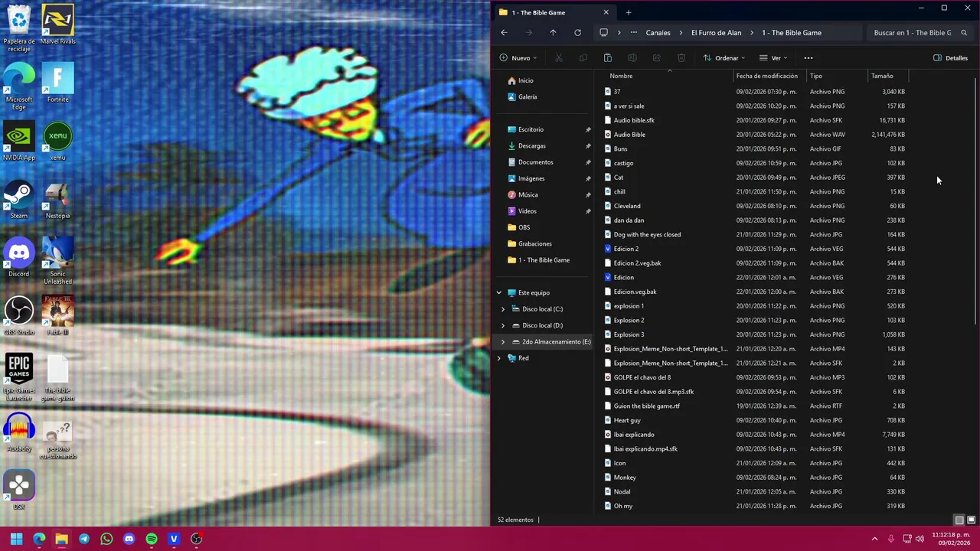980x551 pixels.
Task: Select 'persona cuestionando' desktop image file
Action: click(x=58, y=440)
